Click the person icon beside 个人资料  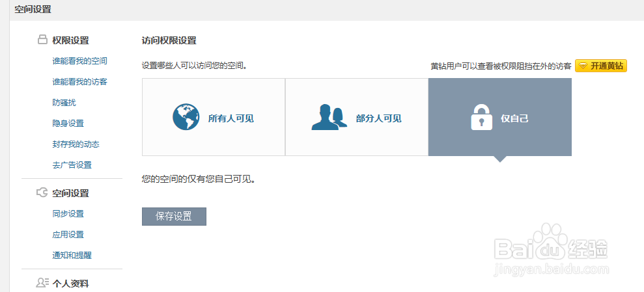click(x=42, y=282)
